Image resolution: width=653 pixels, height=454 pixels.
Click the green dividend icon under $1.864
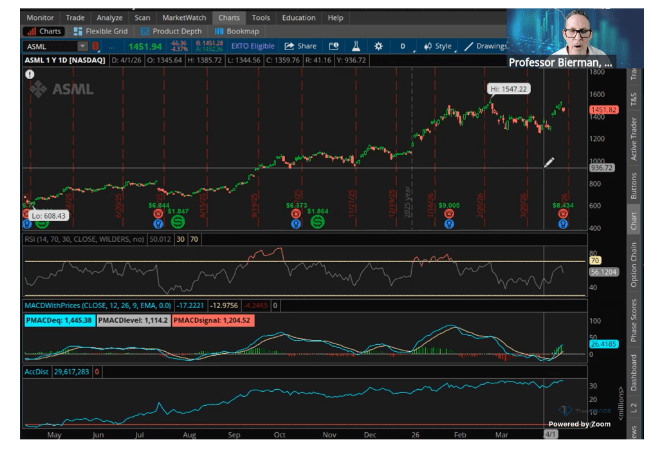(x=317, y=222)
